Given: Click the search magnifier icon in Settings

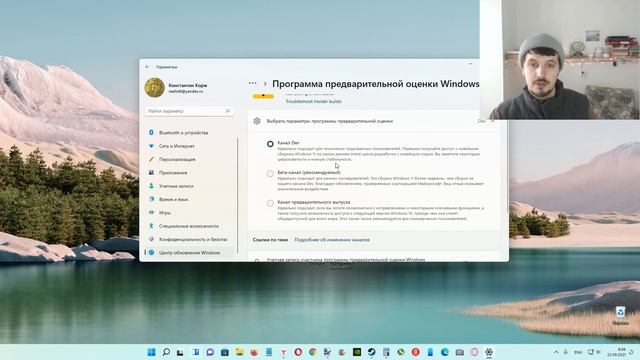Looking at the screenshot, I should [227, 111].
